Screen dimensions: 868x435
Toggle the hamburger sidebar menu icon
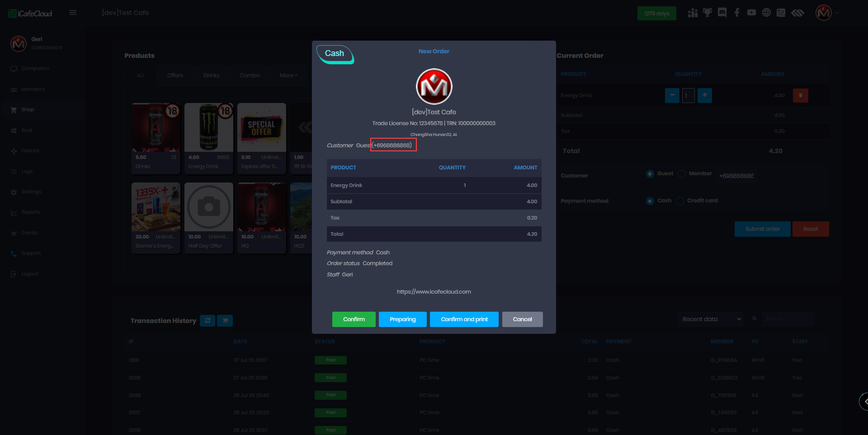[x=73, y=13]
